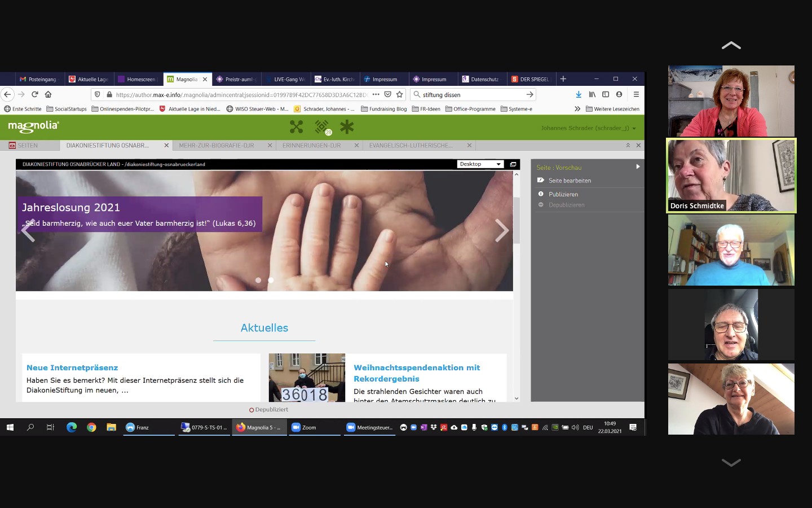This screenshot has width=812, height=508.
Task: Click the Firefox reload page icon
Action: coord(35,94)
